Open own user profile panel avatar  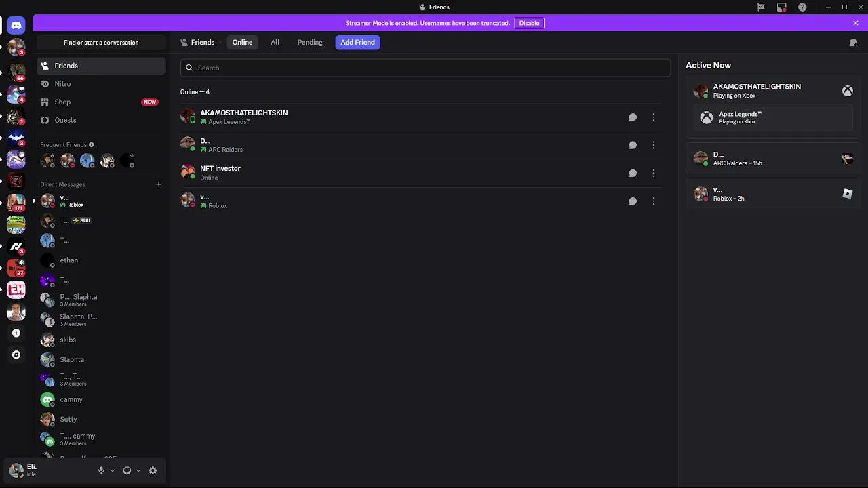(x=16, y=470)
